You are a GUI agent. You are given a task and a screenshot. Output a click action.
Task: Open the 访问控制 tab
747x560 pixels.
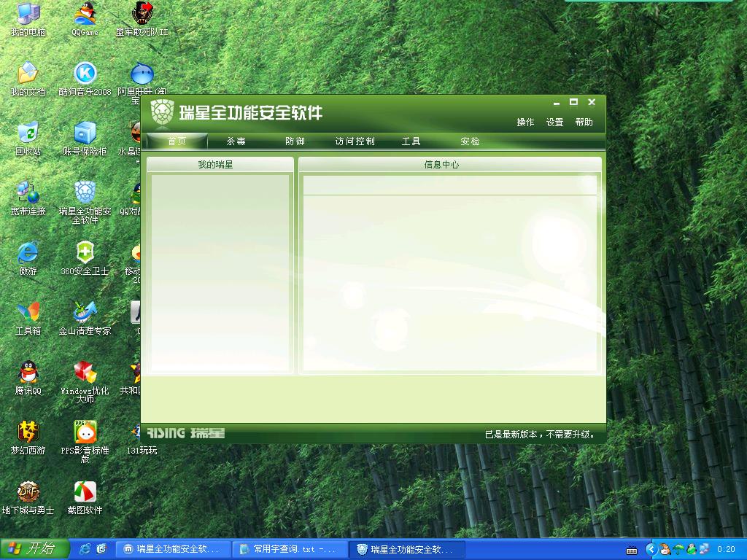coord(355,141)
